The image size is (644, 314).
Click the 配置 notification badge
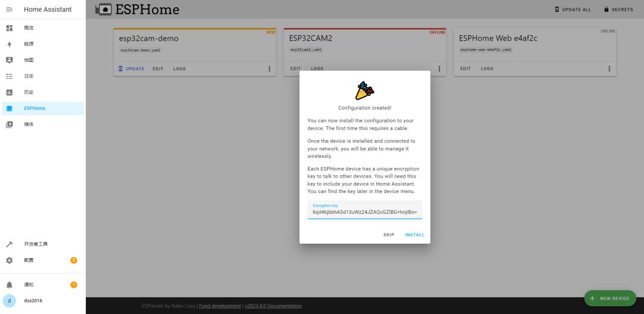pyautogui.click(x=73, y=260)
